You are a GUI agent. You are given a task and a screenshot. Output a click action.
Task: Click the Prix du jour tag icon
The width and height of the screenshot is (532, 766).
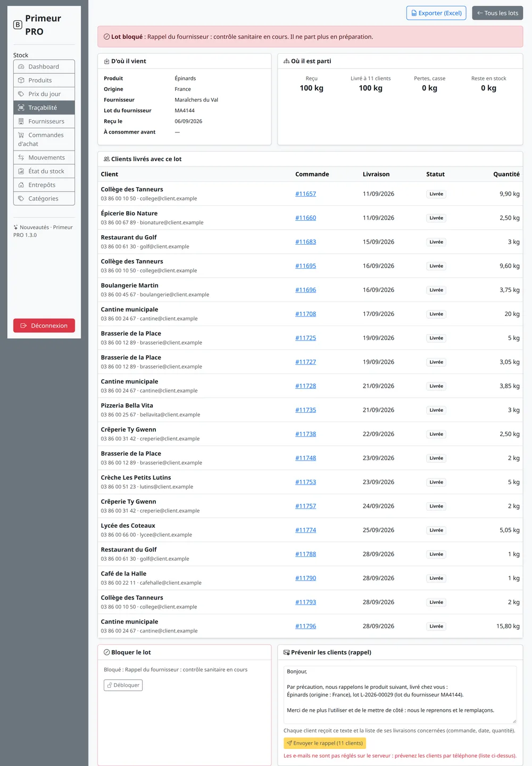[21, 94]
